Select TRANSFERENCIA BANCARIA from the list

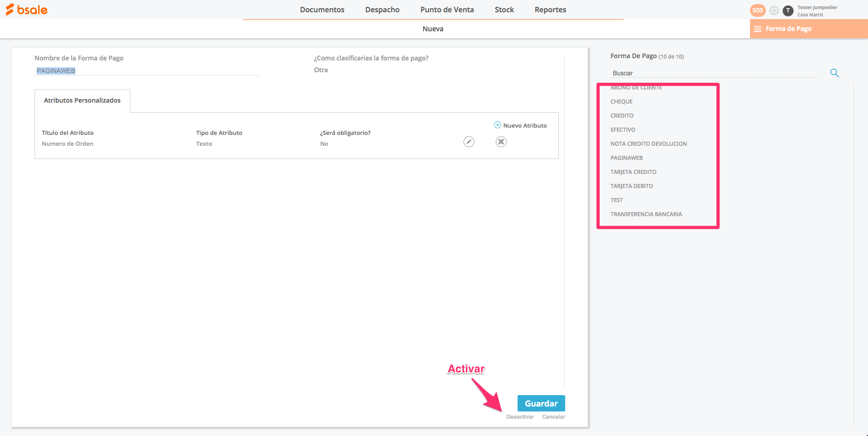(x=646, y=214)
